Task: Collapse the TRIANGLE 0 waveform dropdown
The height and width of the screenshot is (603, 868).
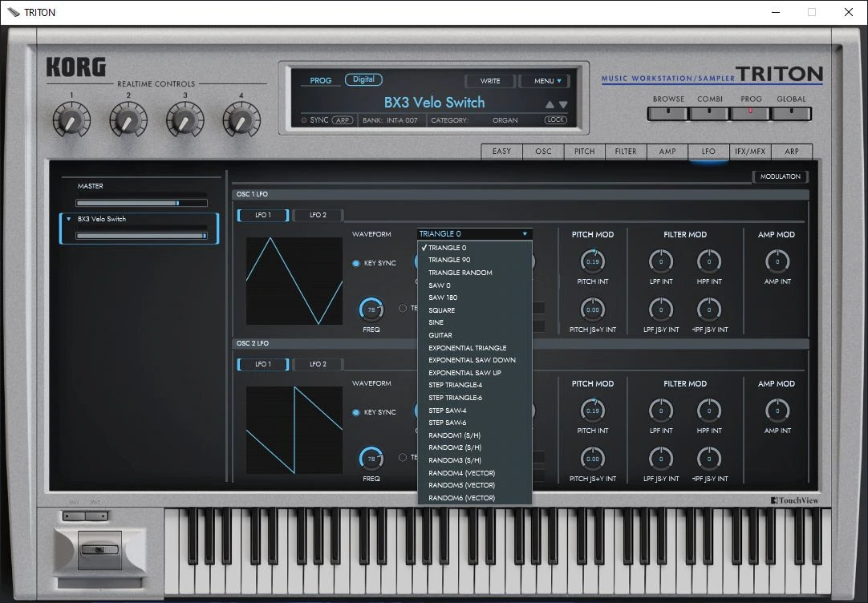Action: tap(474, 233)
